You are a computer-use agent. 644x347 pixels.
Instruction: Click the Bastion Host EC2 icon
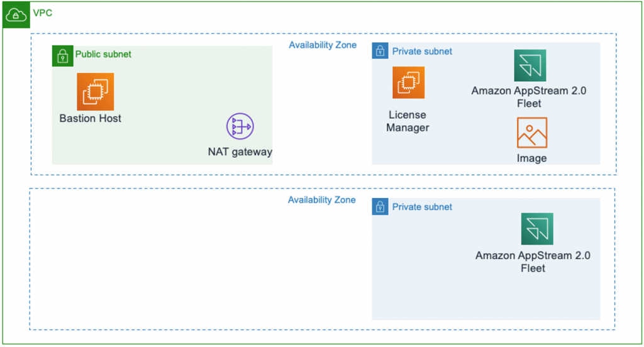[96, 92]
